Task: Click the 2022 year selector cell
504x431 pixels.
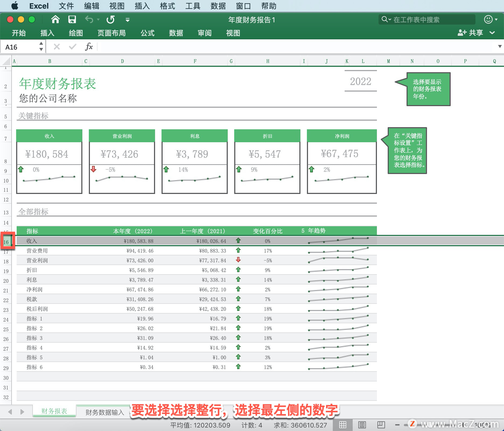Action: [360, 81]
